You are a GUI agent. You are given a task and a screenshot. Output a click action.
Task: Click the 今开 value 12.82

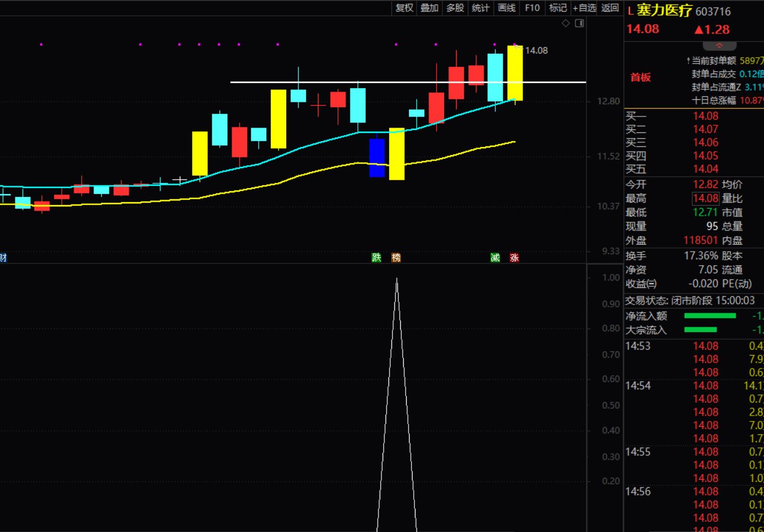click(x=705, y=185)
